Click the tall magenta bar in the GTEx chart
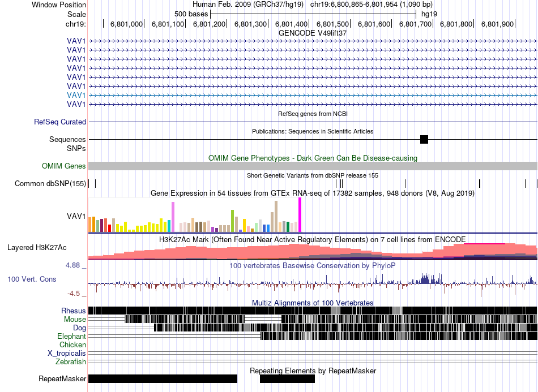Screen dimensions: 538x392 coord(300,215)
